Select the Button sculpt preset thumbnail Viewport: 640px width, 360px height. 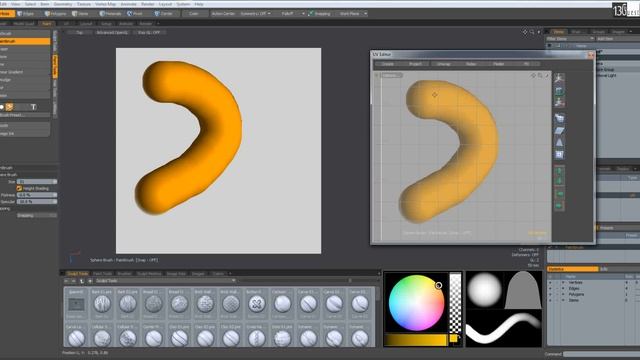tap(257, 303)
